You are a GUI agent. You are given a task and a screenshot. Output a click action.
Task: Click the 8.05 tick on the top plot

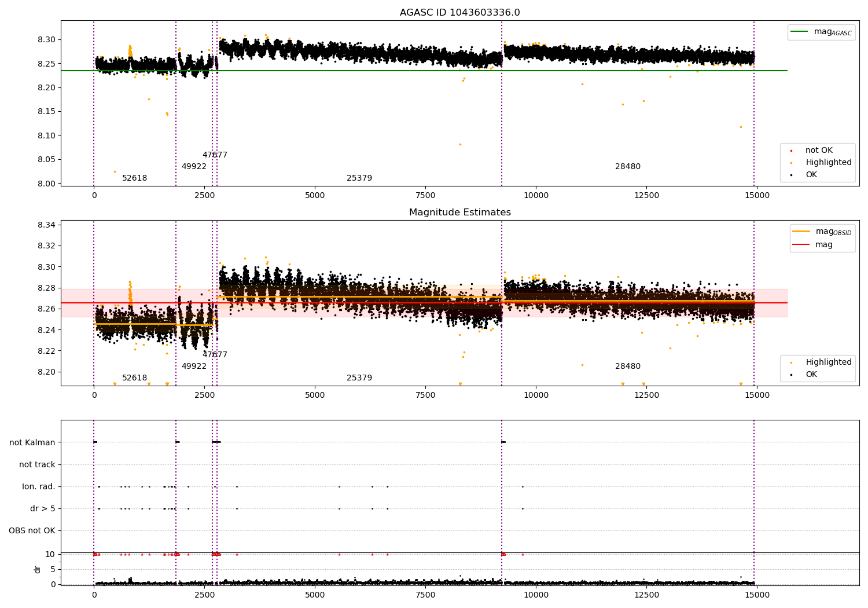(47, 160)
